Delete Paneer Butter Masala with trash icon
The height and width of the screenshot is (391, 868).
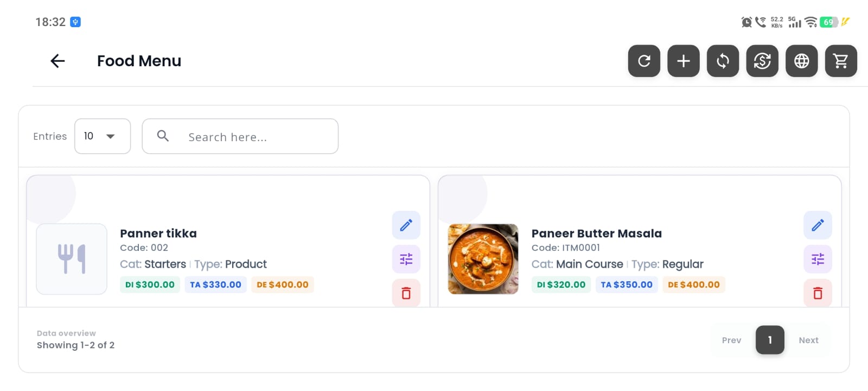(x=818, y=293)
